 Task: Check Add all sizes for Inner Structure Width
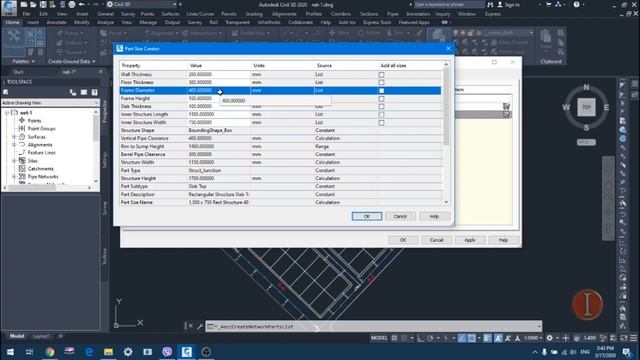click(381, 122)
